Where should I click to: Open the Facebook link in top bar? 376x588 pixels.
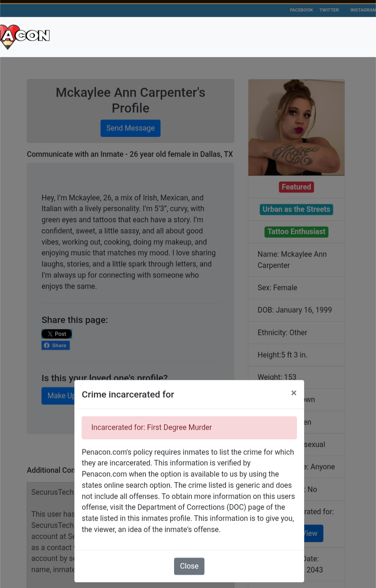point(301,10)
